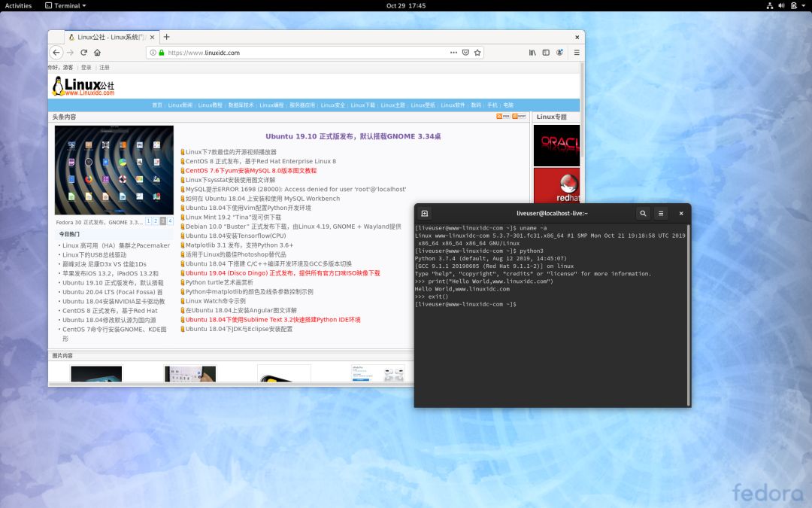Open the Linux安全 navigation item
Viewport: 812px width, 508px height.
coord(332,105)
